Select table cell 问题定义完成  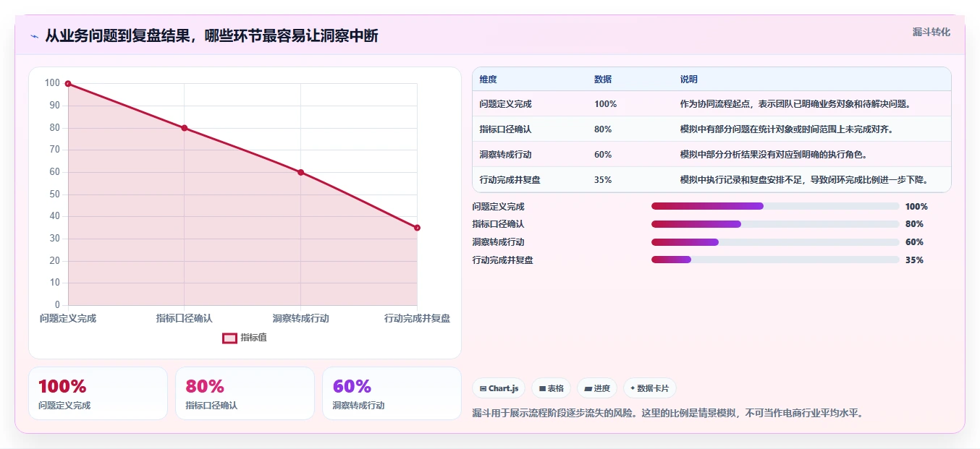(x=505, y=104)
